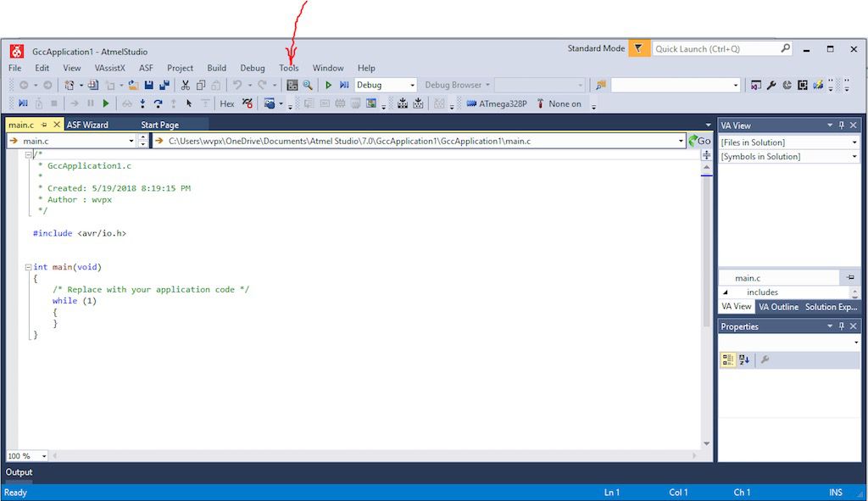The height and width of the screenshot is (501, 868).
Task: Click the main.c entry in VA View
Action: (x=748, y=278)
